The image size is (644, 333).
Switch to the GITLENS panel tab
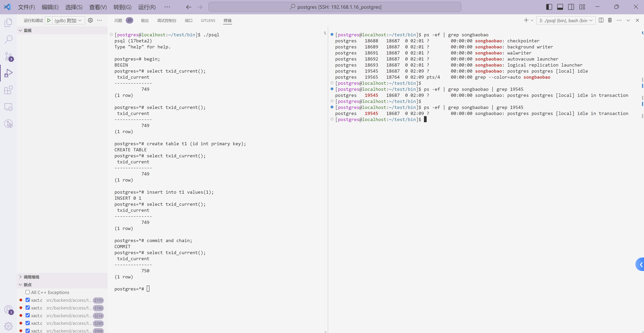coord(208,21)
